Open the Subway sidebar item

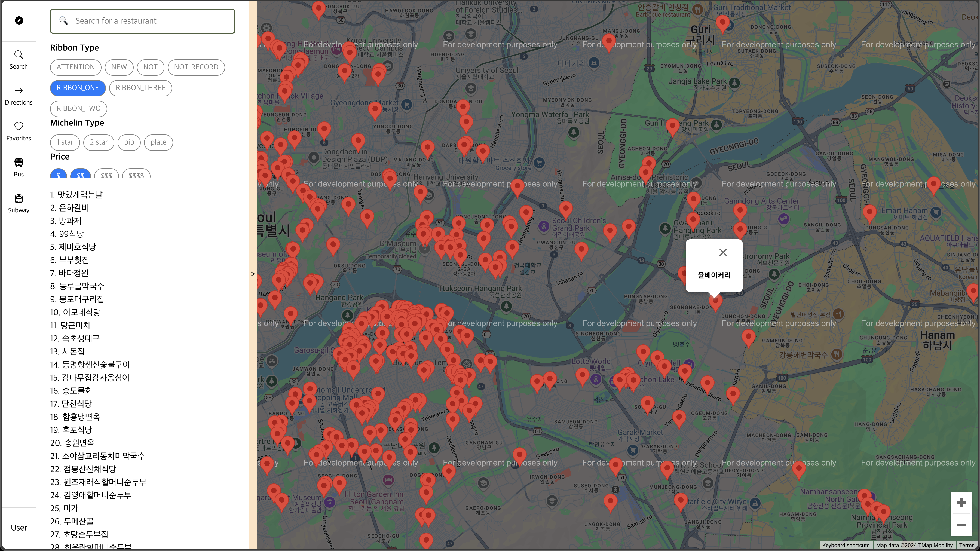tap(19, 204)
